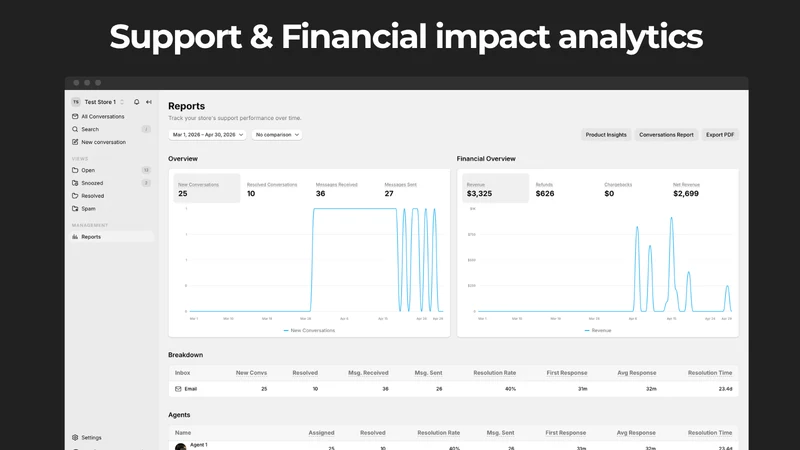The height and width of the screenshot is (450, 800).
Task: Click Agents' Avg Response column header
Action: click(x=636, y=433)
